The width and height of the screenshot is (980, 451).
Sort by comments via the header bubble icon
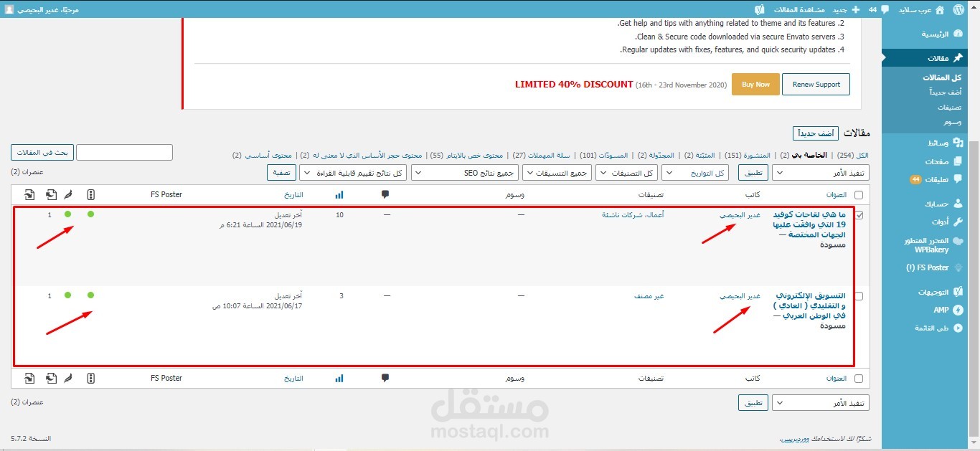(385, 194)
